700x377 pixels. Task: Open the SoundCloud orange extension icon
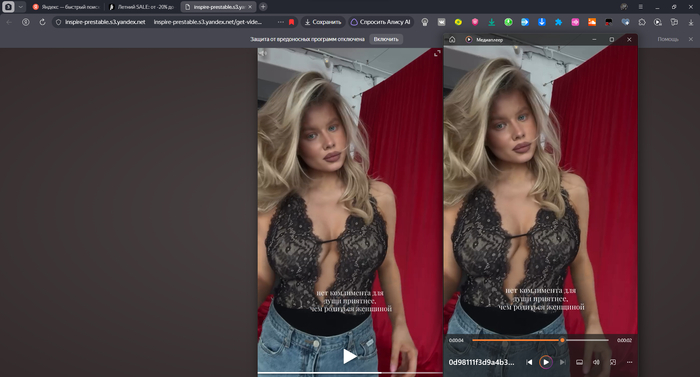592,22
